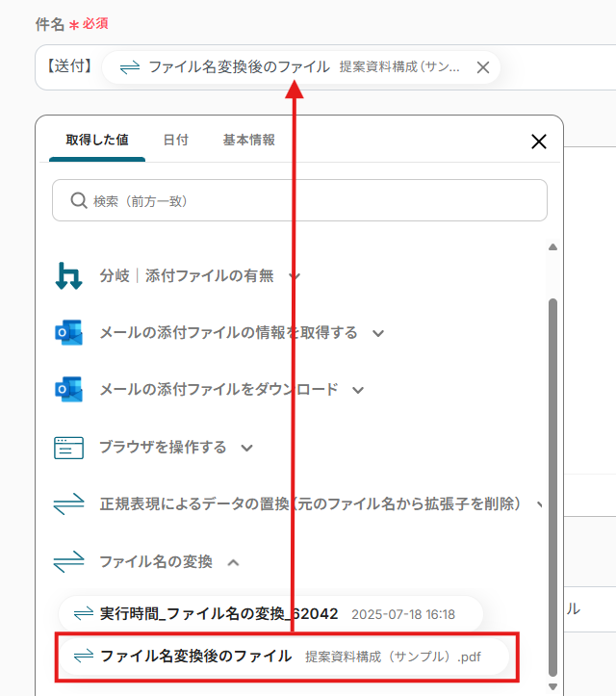Click 分岐｜添付ファイルの有無 row label
The height and width of the screenshot is (696, 616).
coord(187,275)
